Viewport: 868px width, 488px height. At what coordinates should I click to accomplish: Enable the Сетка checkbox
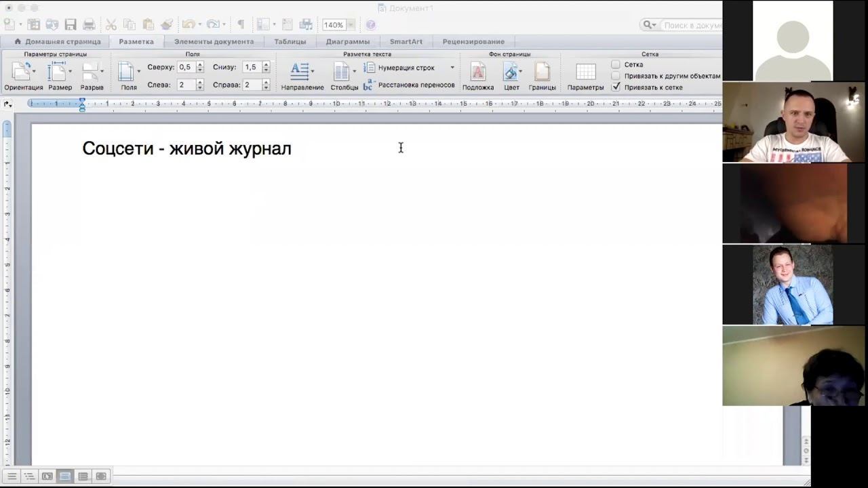coord(616,64)
